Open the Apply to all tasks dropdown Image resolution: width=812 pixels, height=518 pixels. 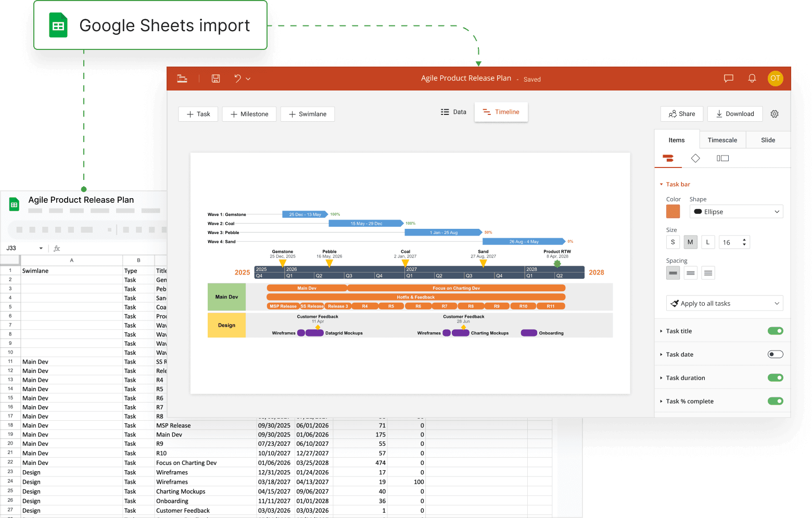725,303
